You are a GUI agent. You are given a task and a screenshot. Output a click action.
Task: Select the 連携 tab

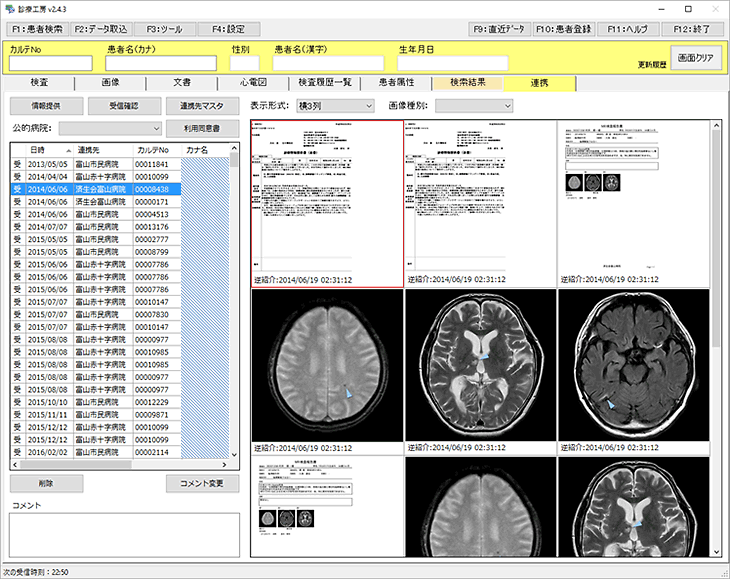(540, 83)
